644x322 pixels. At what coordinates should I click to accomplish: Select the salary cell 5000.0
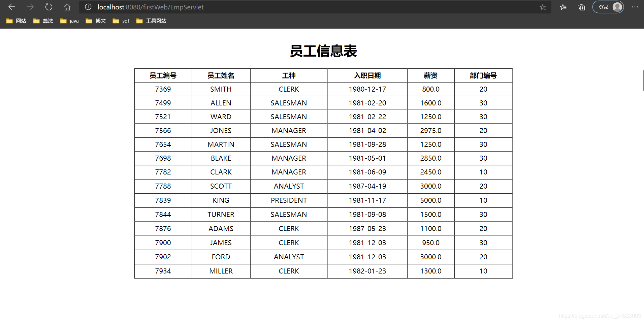431,200
